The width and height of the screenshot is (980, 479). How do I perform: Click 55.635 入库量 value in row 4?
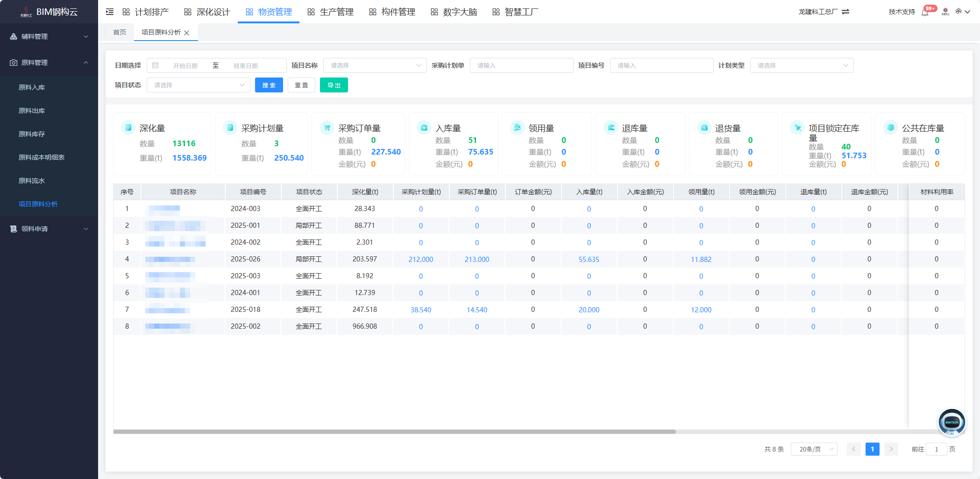[x=589, y=260]
